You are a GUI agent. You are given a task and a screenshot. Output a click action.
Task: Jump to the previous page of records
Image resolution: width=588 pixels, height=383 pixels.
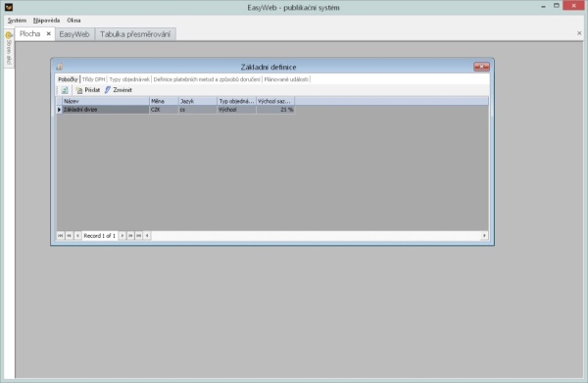pyautogui.click(x=69, y=235)
